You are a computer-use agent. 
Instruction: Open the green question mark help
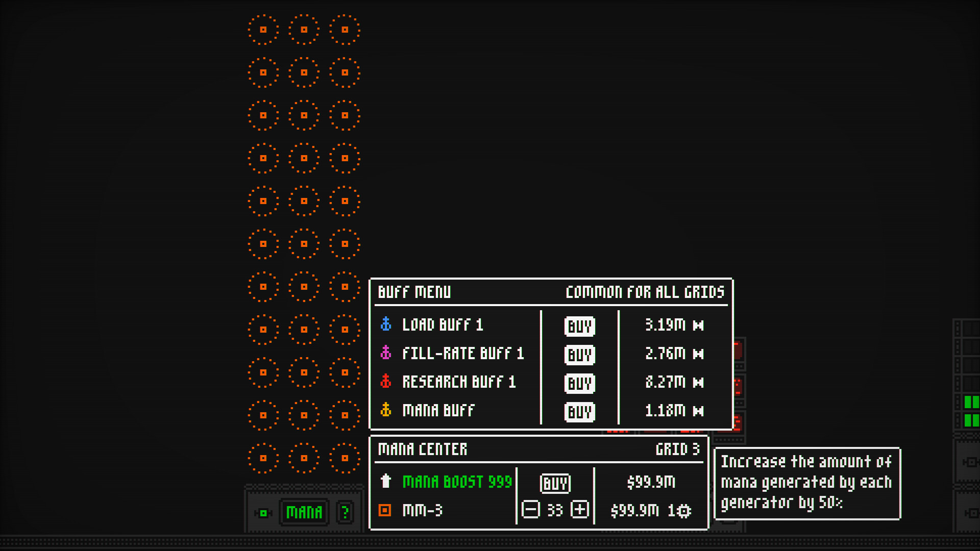tap(345, 512)
